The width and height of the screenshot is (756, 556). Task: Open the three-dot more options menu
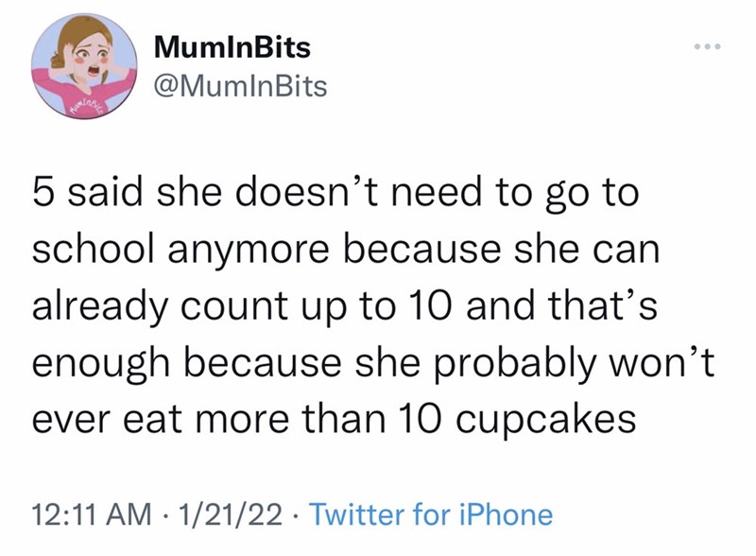coord(709,46)
